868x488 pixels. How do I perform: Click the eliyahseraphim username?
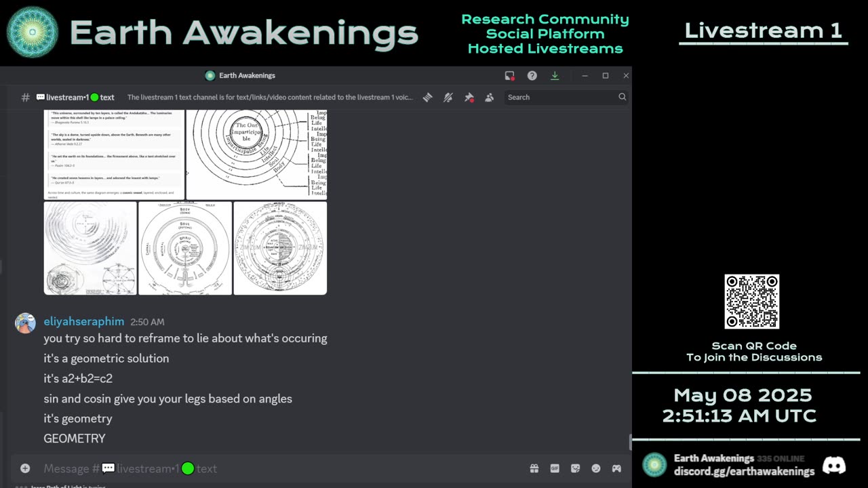[85, 322]
